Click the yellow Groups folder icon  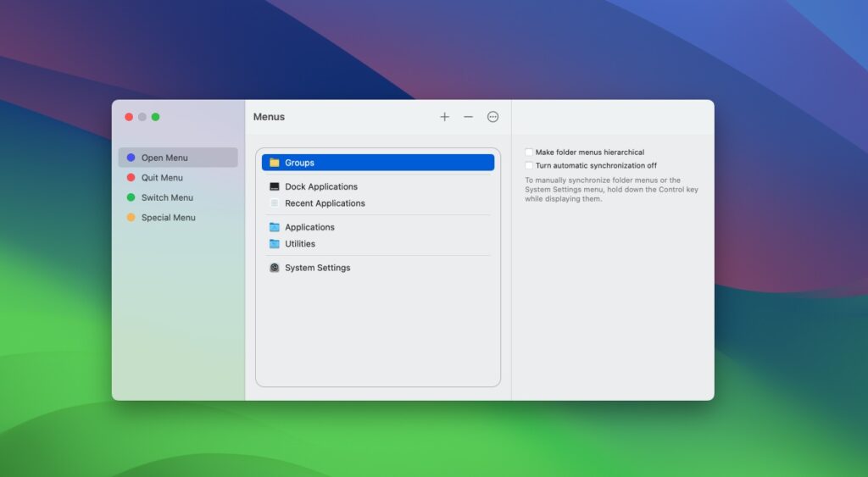[x=275, y=163]
